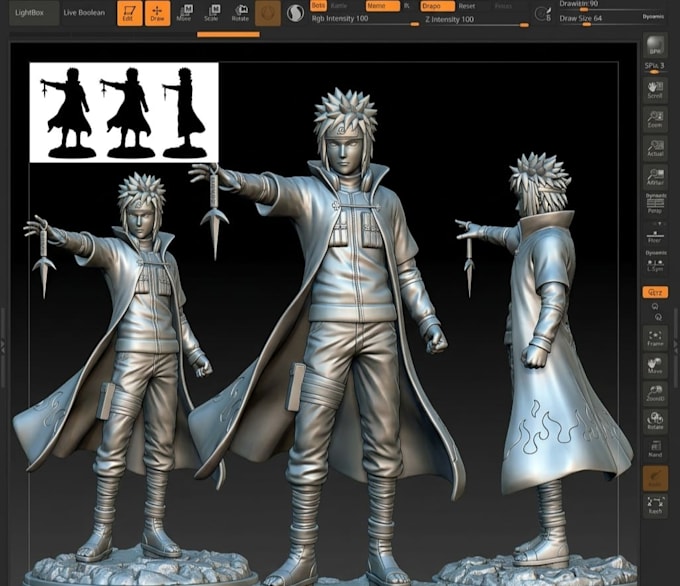Click the dim 'Kattle' mode button
This screenshot has height=586, width=680.
click(x=339, y=6)
